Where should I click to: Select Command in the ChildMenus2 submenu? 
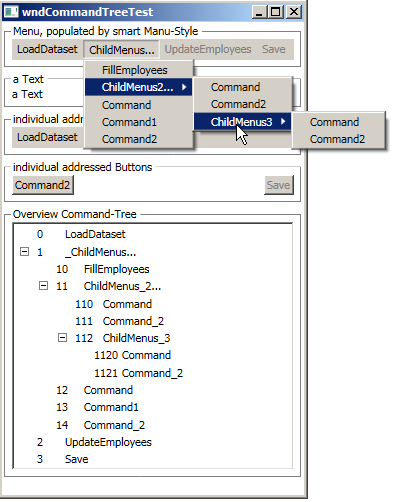coord(243,87)
